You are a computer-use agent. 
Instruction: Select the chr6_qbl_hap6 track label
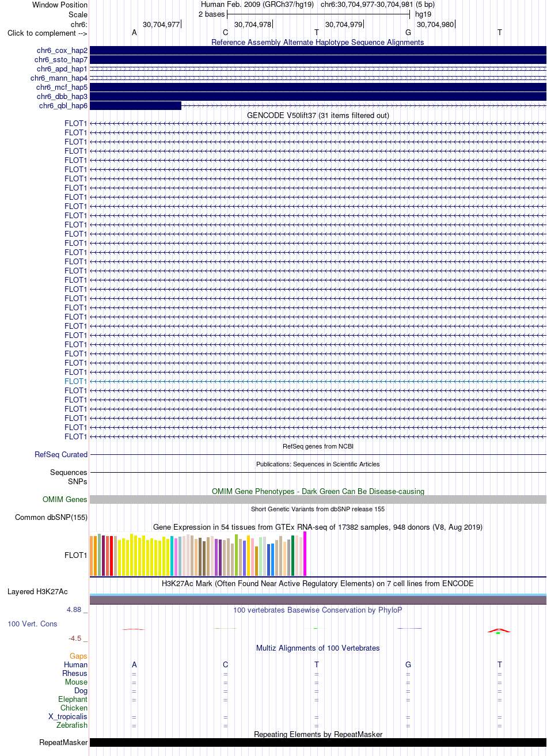click(x=63, y=106)
